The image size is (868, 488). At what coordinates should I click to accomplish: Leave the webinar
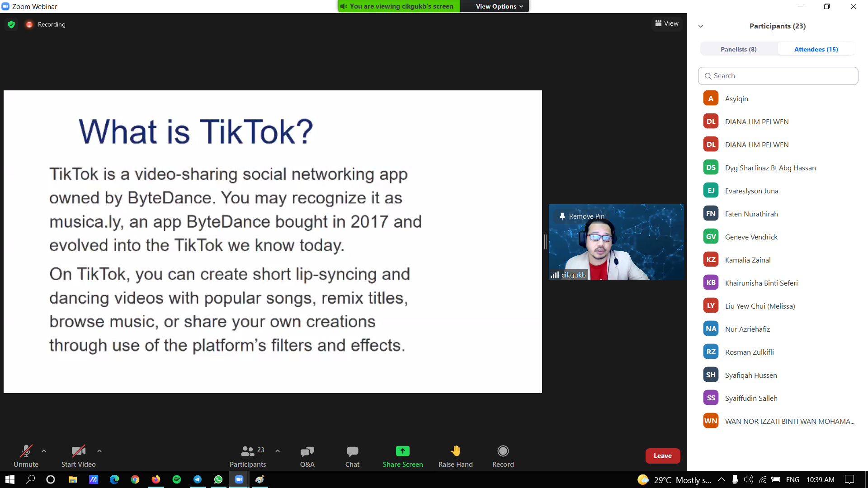point(662,455)
